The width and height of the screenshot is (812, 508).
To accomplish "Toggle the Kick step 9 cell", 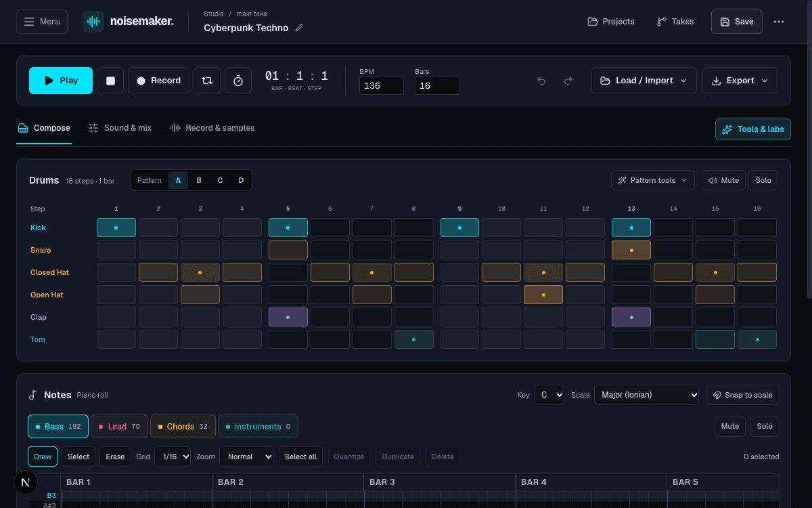I will pyautogui.click(x=460, y=228).
